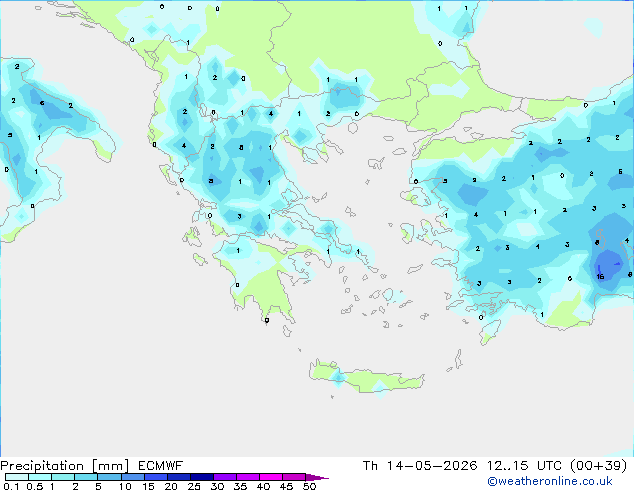
Task: Click the date 'Th 14-05-2026' text
Action: (x=420, y=466)
